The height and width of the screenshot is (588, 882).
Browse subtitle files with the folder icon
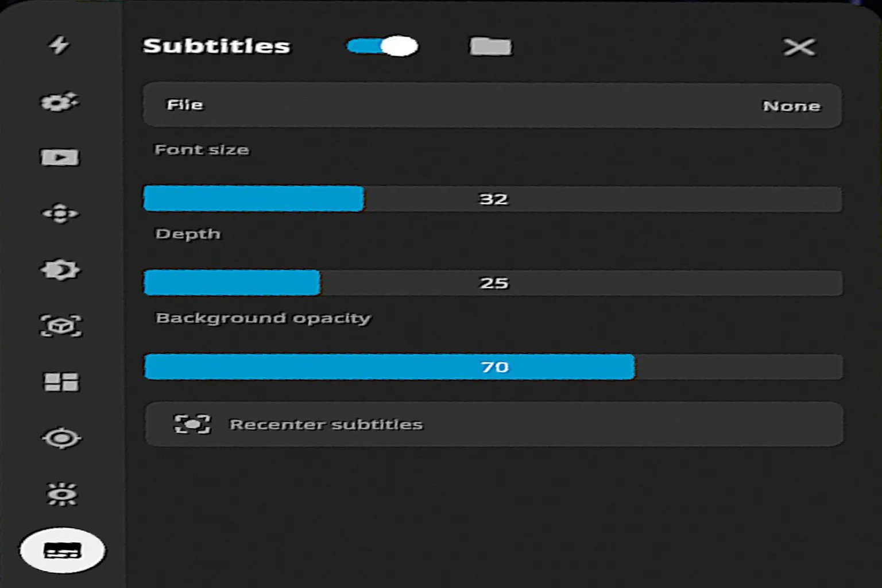pyautogui.click(x=490, y=47)
